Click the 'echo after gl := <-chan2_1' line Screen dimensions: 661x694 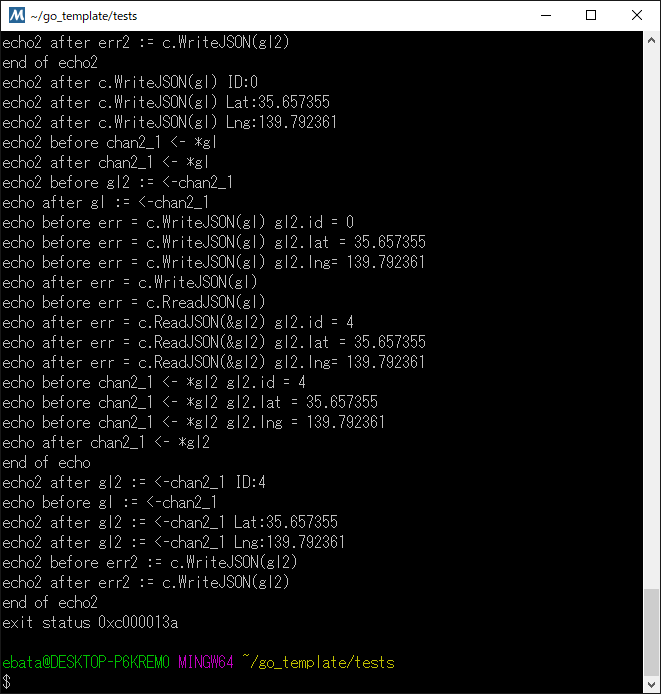pyautogui.click(x=106, y=202)
